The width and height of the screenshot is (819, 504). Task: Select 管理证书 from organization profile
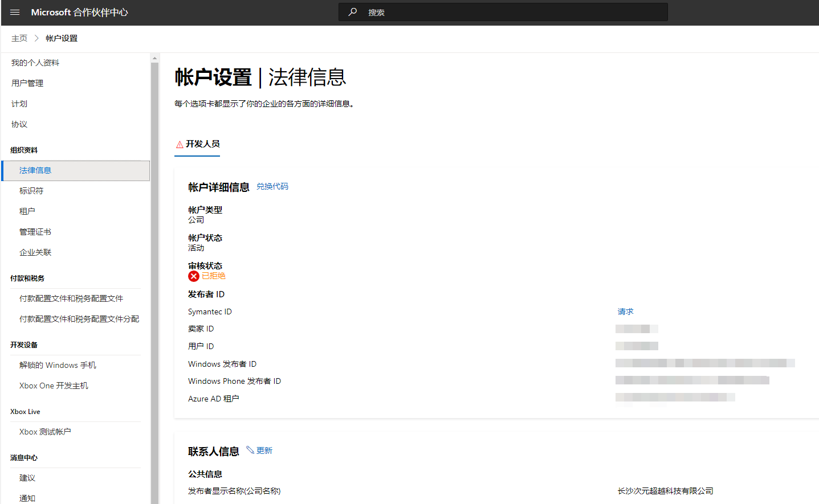coord(34,231)
